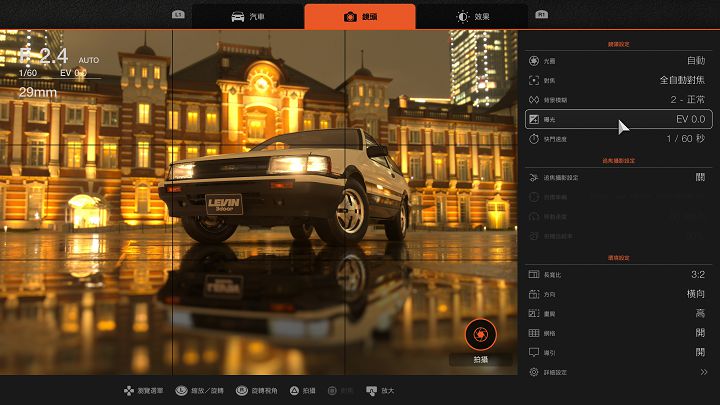This screenshot has height=405, width=720.
Task: Click the LEVIN car in the viewfinder
Action: [285, 186]
